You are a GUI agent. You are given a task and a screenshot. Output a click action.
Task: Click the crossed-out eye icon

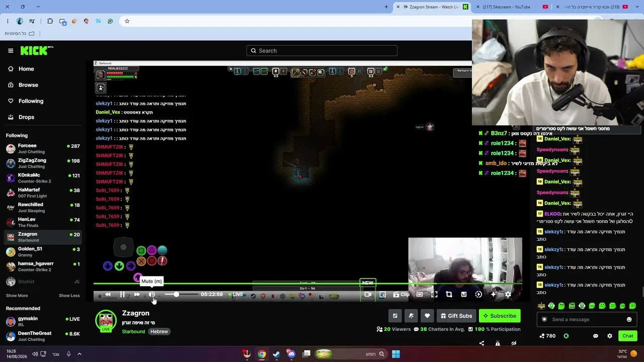(514, 343)
